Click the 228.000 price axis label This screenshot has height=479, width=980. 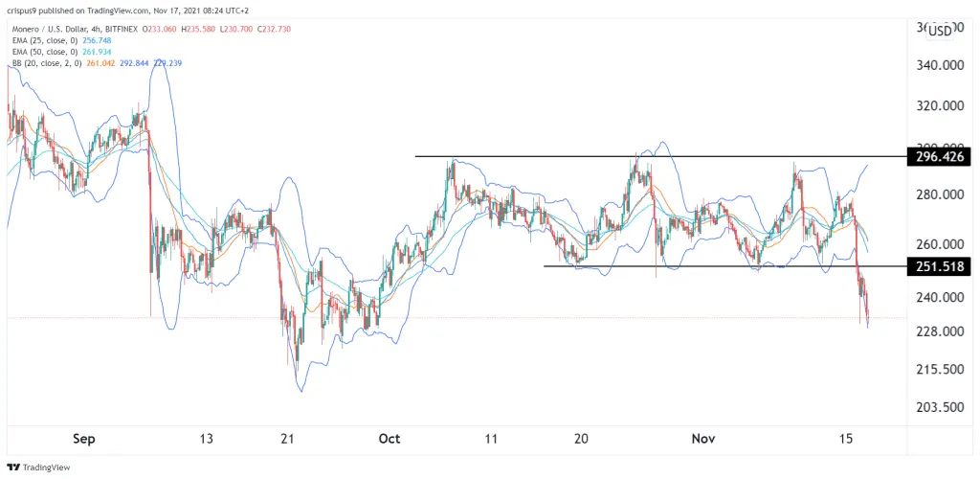(x=940, y=331)
